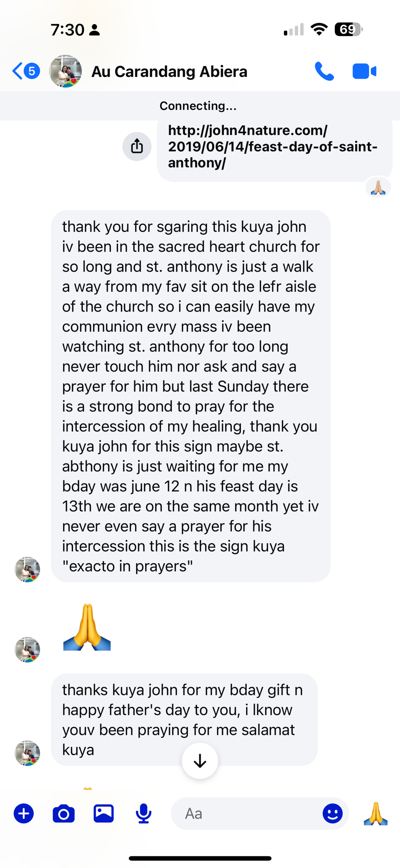This screenshot has width=400, height=868.
Task: Open the john4nature.com Saint Anthony link
Action: pyautogui.click(x=273, y=147)
